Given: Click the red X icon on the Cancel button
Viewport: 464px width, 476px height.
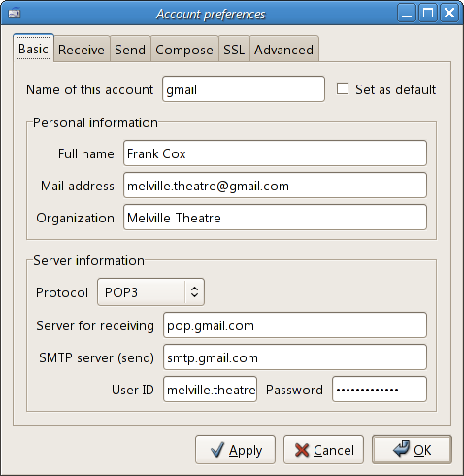Looking at the screenshot, I should click(x=302, y=450).
